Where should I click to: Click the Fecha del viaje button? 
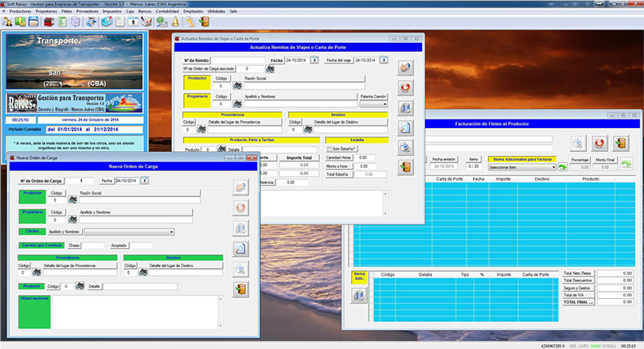[x=338, y=60]
